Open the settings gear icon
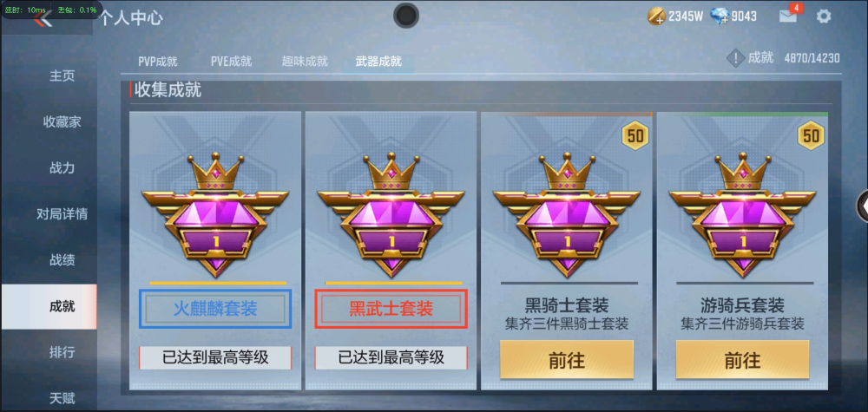 824,16
